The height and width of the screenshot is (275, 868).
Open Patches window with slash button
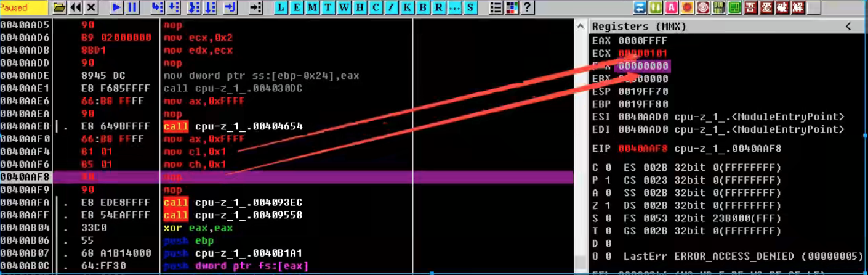(392, 8)
